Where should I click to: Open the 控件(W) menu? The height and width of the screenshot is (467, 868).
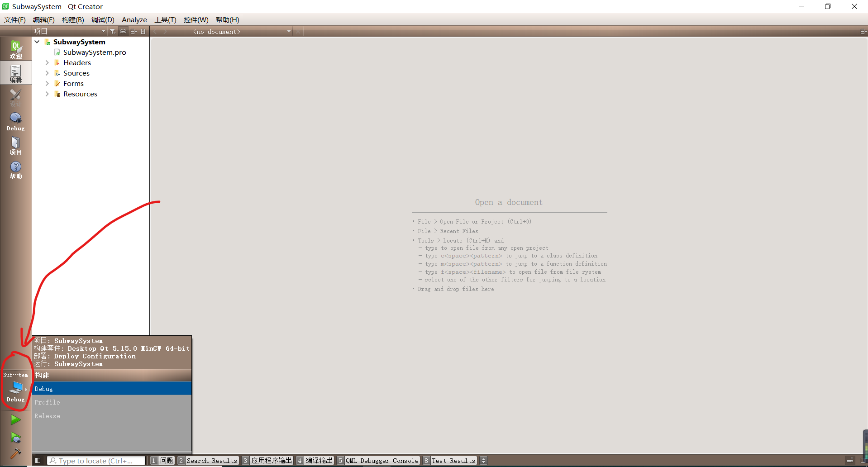pyautogui.click(x=196, y=19)
